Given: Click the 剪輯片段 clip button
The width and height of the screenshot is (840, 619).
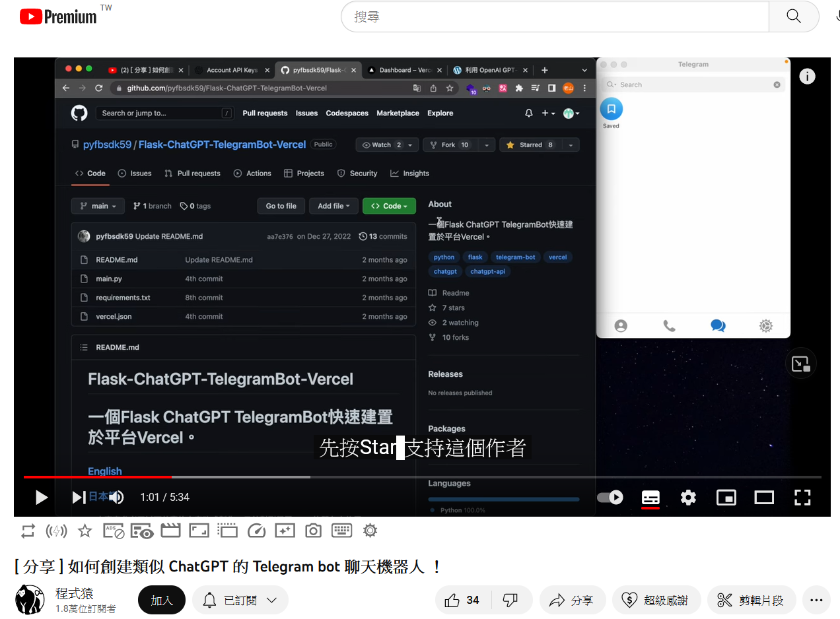Looking at the screenshot, I should coord(752,600).
